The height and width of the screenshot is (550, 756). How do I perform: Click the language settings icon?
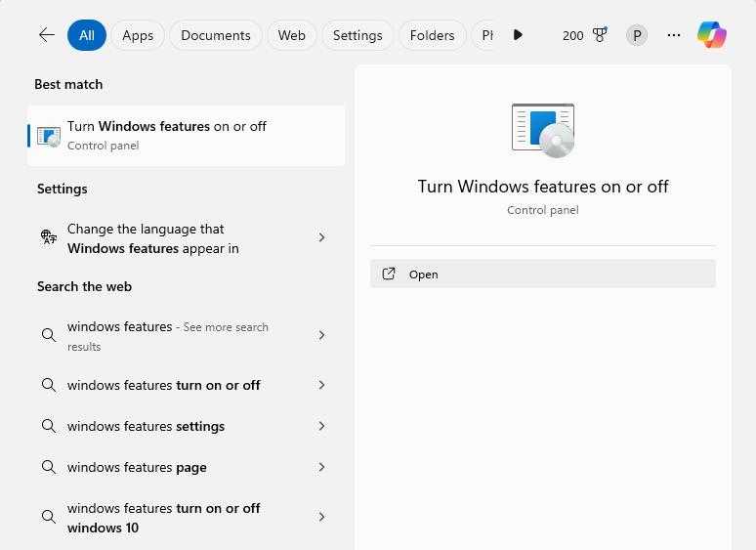click(x=49, y=237)
